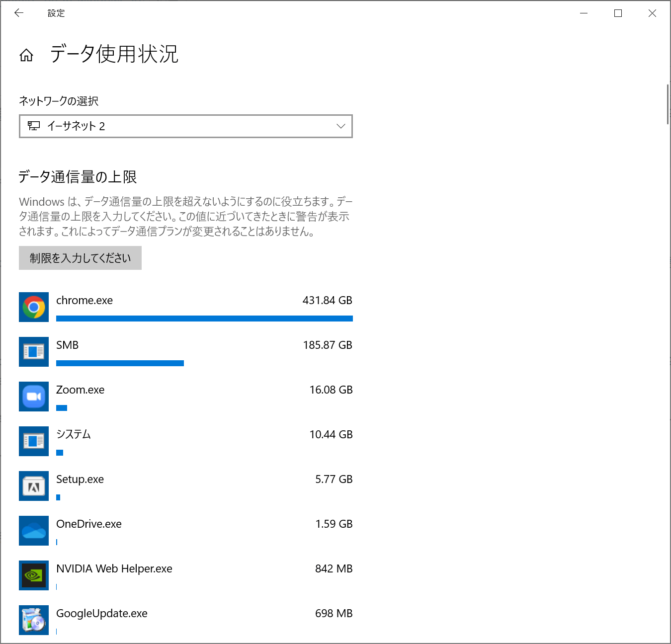
Task: Select the Setup.exe icon
Action: pyautogui.click(x=33, y=486)
